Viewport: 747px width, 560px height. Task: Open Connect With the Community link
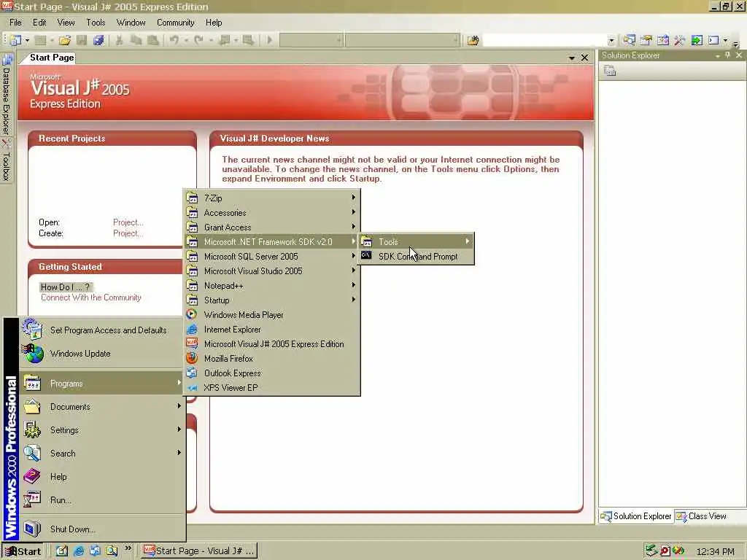(x=91, y=297)
